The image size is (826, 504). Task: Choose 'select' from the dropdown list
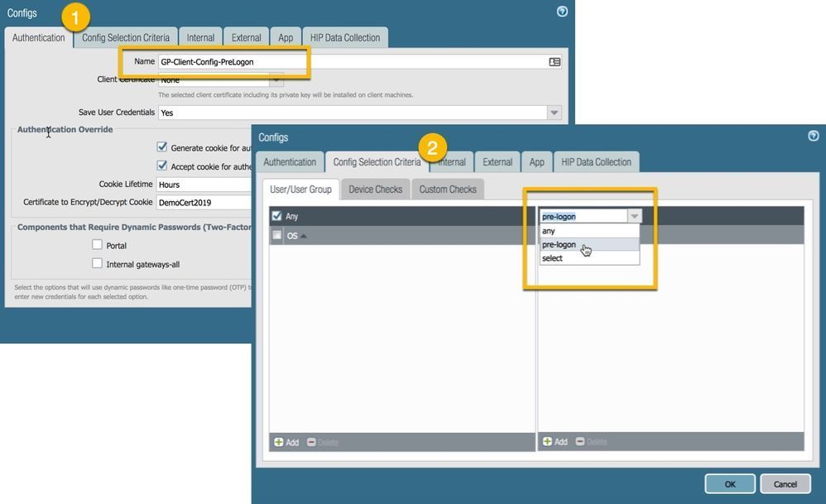(x=552, y=258)
